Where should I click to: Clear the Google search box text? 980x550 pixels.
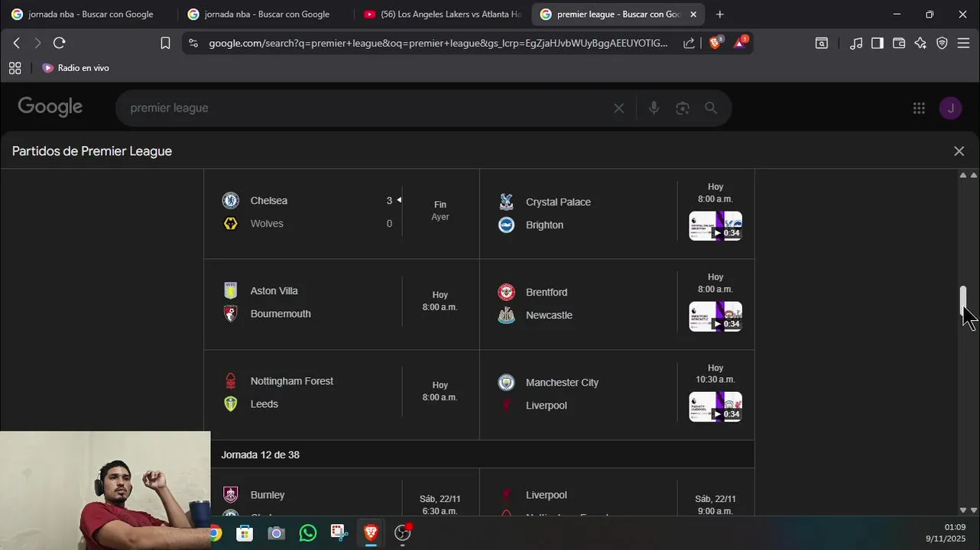click(618, 108)
